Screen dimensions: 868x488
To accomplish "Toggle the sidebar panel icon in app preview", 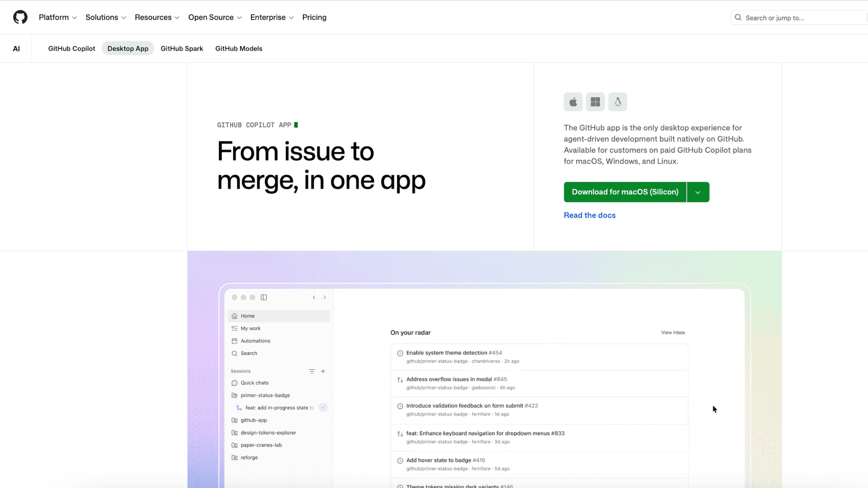I will click(x=264, y=297).
